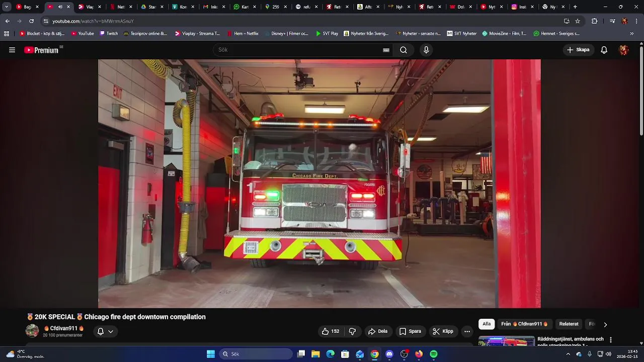This screenshot has width=644, height=362.
Task: Open the Skapa create menu
Action: (x=578, y=50)
